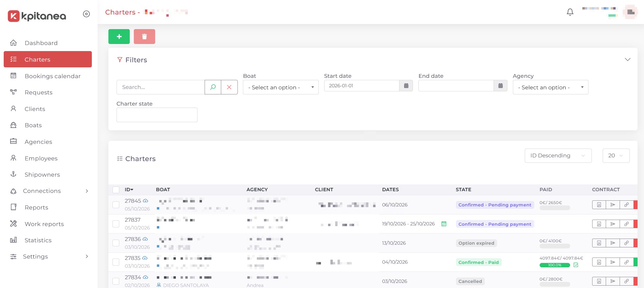Click the Confirmed - Paid state badge
The width and height of the screenshot is (644, 288).
pos(478,262)
